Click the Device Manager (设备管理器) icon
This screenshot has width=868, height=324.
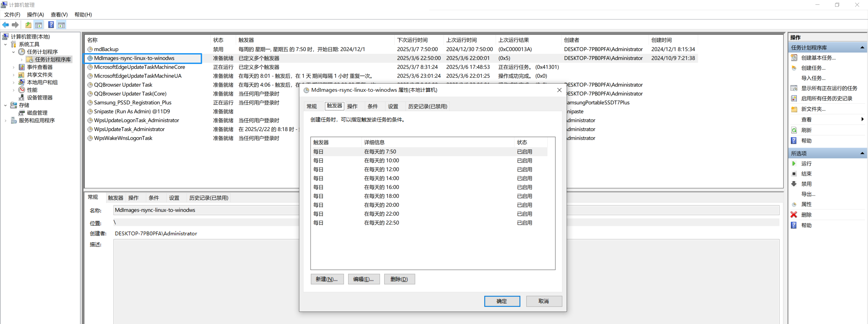click(22, 98)
